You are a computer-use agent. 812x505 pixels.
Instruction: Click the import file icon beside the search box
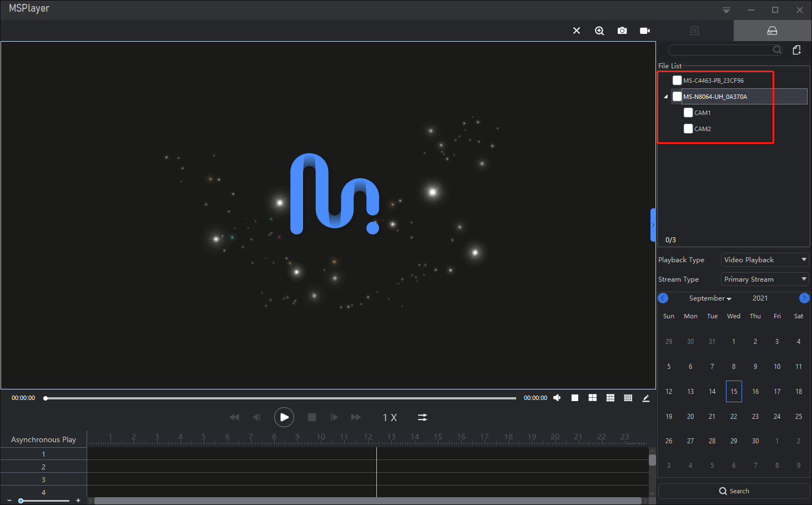point(797,50)
